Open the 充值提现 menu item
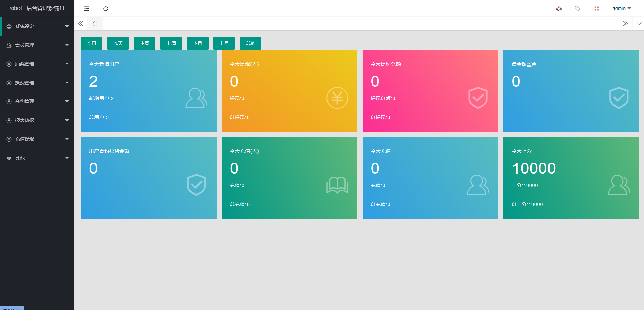 (x=37, y=139)
